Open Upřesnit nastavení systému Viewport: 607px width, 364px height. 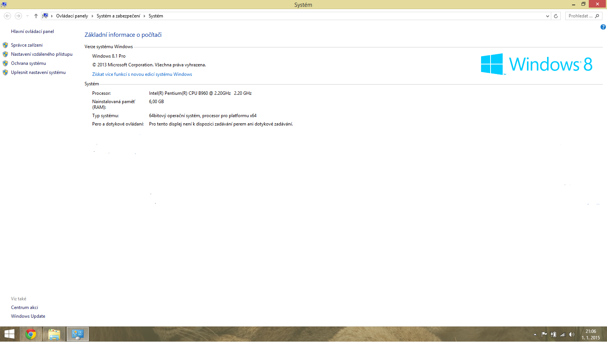coord(38,72)
